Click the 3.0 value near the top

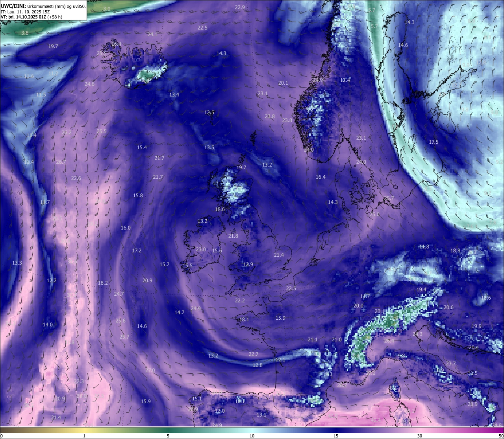click(107, 9)
